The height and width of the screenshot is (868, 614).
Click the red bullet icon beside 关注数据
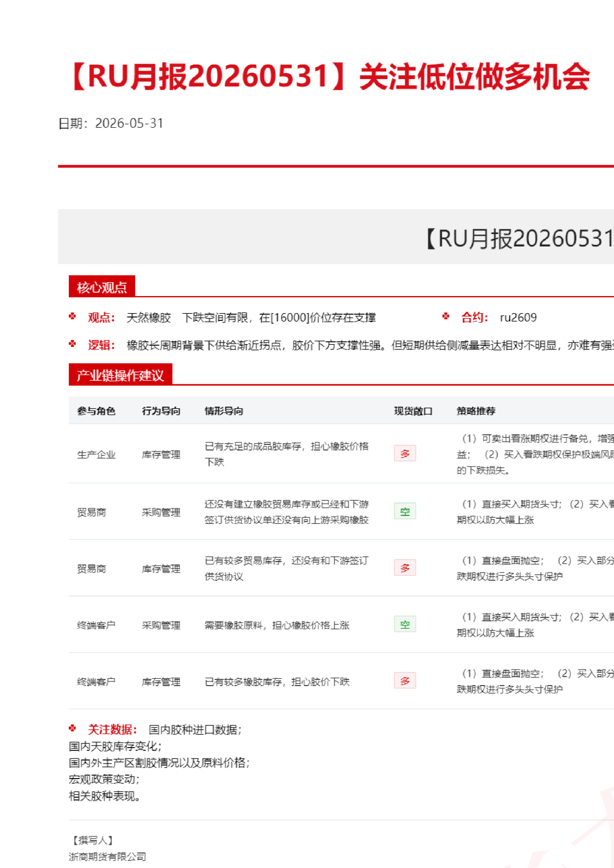[x=72, y=729]
